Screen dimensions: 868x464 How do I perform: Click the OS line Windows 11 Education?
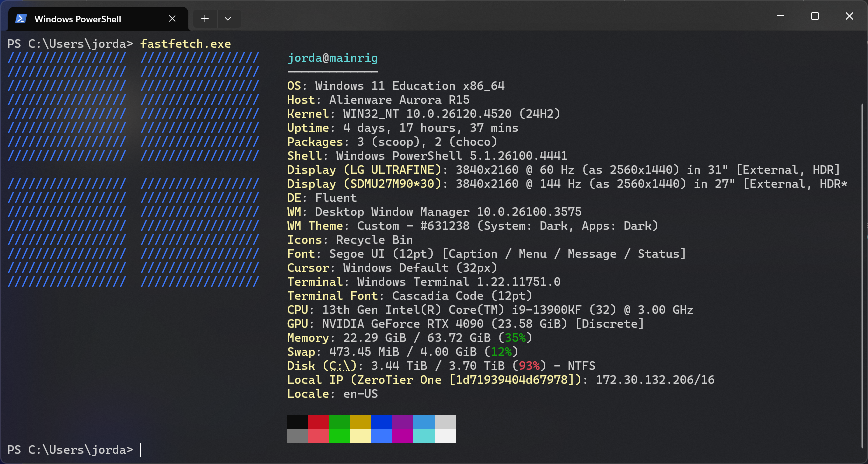click(x=396, y=86)
